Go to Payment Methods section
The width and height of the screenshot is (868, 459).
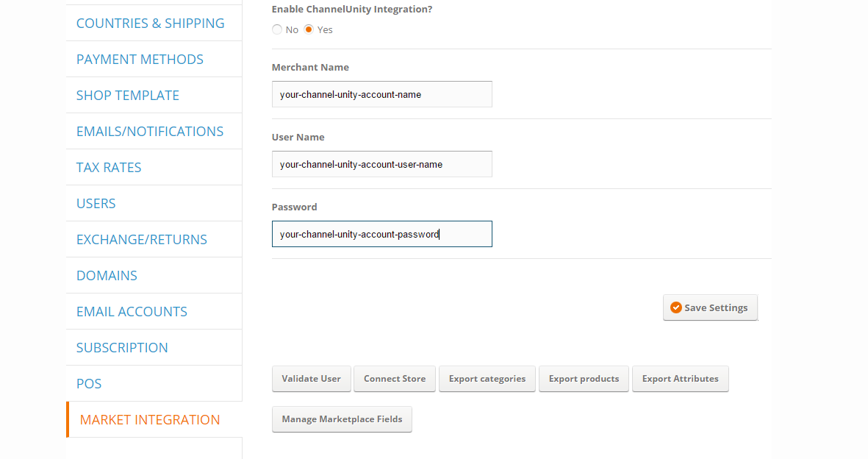[x=140, y=60]
